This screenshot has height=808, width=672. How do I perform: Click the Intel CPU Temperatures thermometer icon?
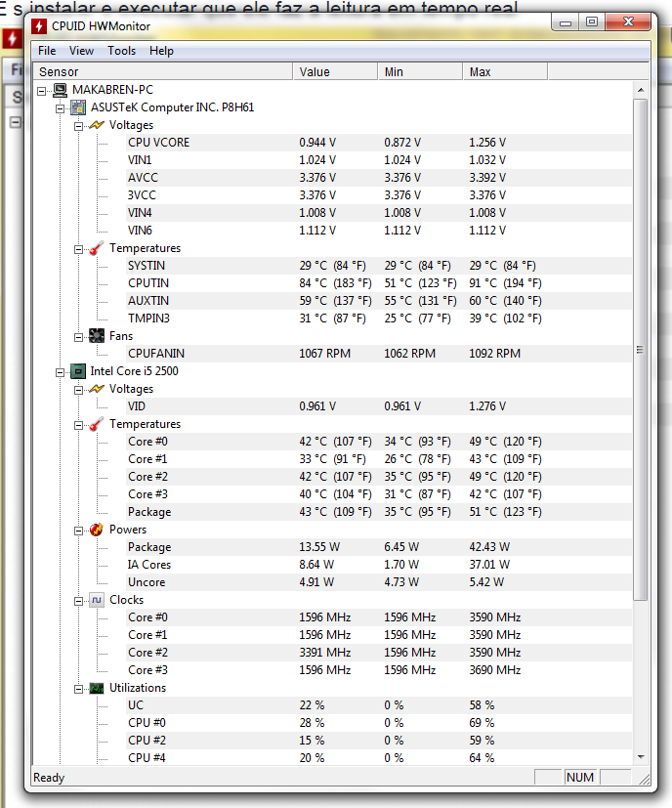(97, 424)
